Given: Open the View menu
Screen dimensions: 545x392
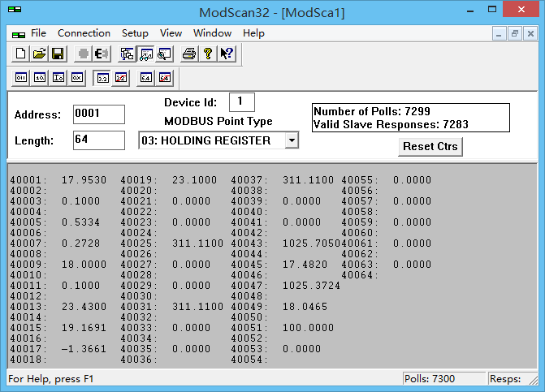Looking at the screenshot, I should (x=171, y=33).
